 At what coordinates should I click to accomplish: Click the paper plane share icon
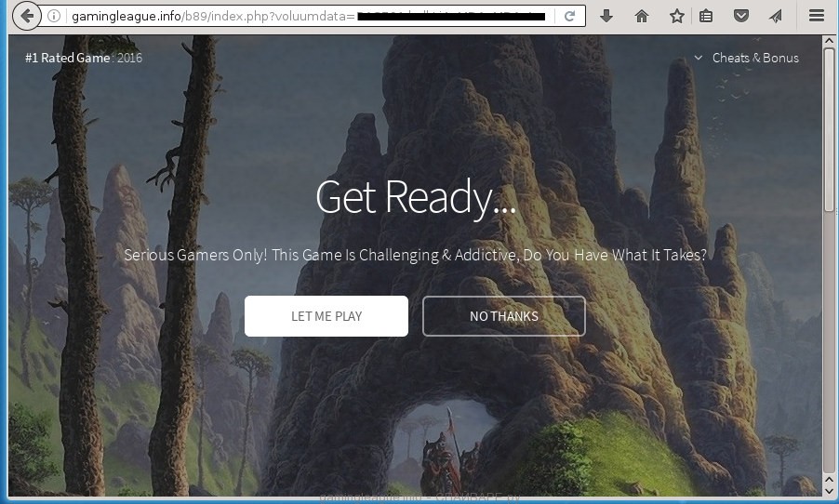point(776,16)
